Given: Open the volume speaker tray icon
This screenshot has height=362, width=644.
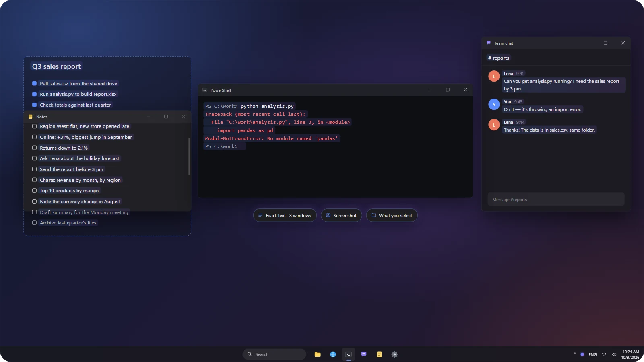Looking at the screenshot, I should [x=614, y=354].
